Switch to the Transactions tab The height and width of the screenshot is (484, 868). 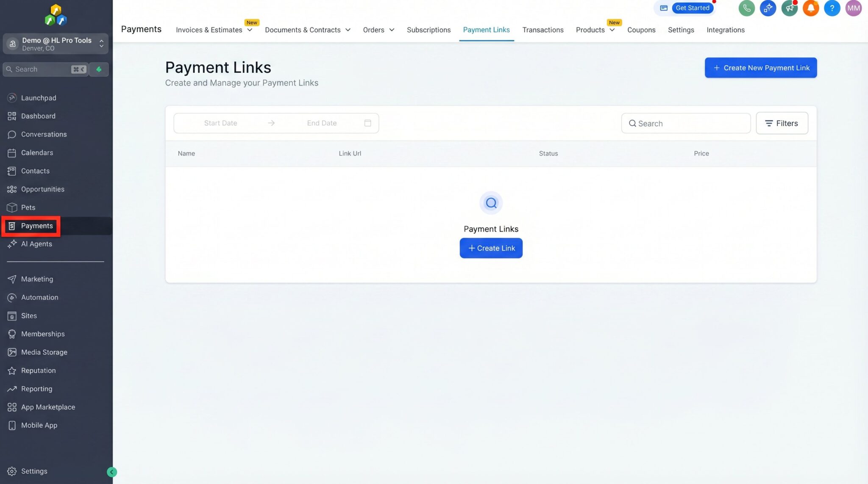click(542, 30)
